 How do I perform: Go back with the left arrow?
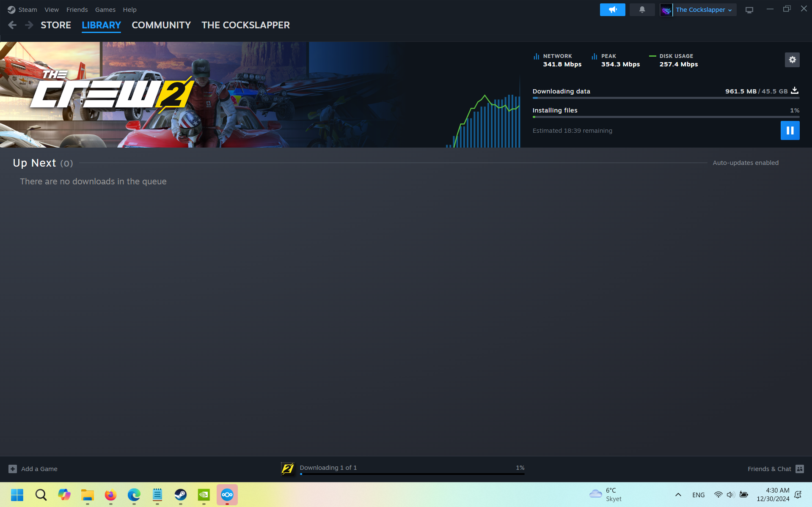coord(12,25)
